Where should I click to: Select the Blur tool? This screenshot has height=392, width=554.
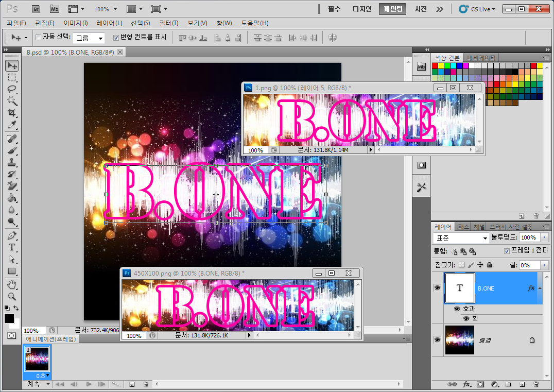pyautogui.click(x=12, y=210)
